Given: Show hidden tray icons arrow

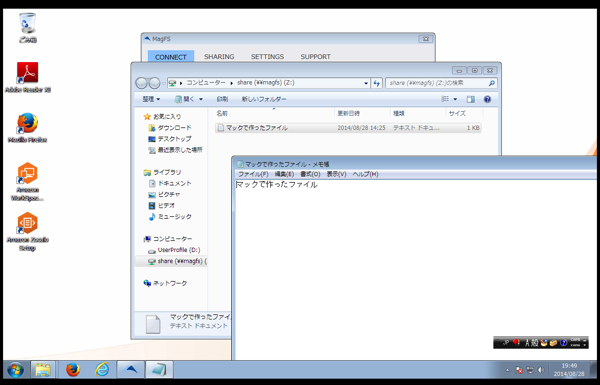Looking at the screenshot, I should [x=508, y=370].
